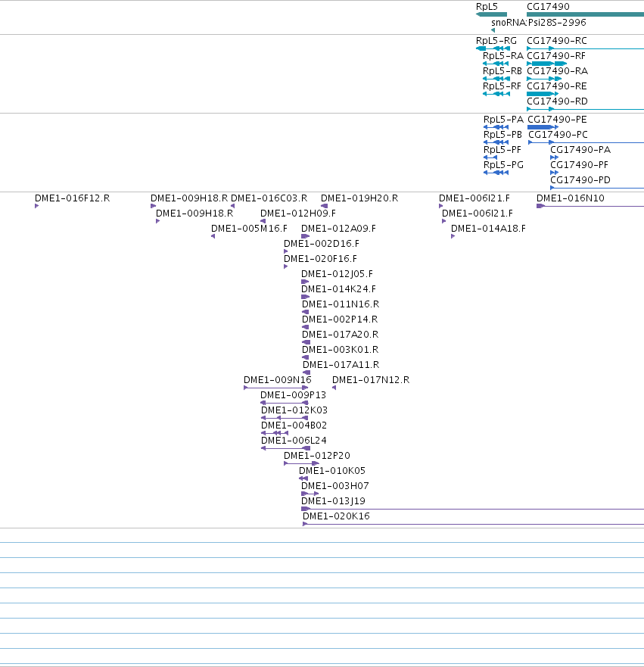
Task: Select the RpL5-RB transcript
Action: point(496,79)
